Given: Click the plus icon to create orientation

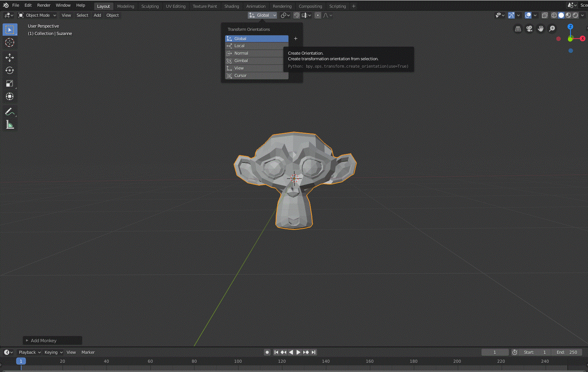Looking at the screenshot, I should coord(296,38).
